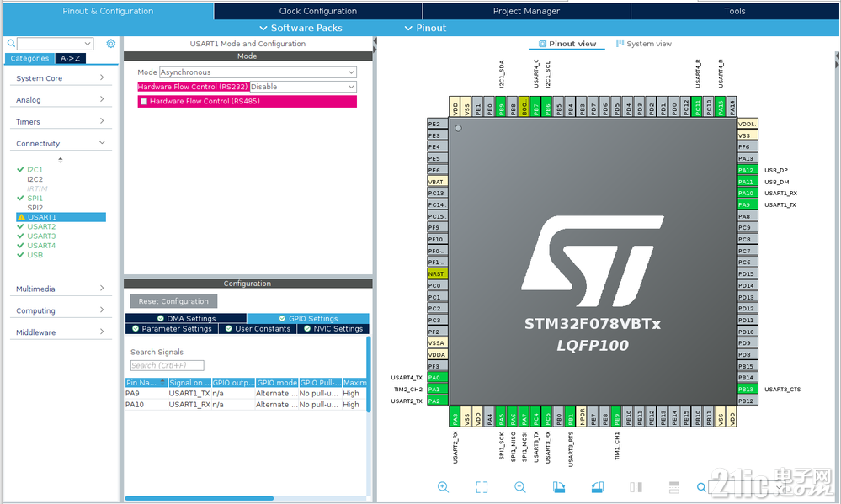Click the search magnifier icon above Categories
841x504 pixels.
11,44
